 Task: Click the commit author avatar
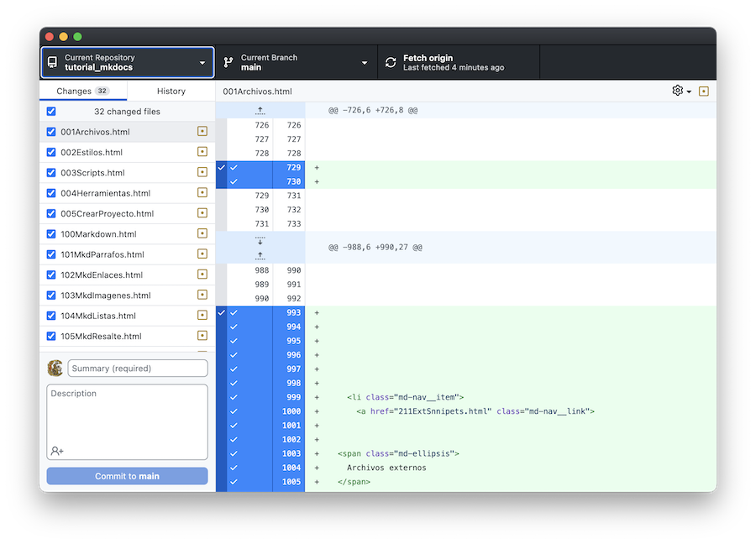coord(55,368)
